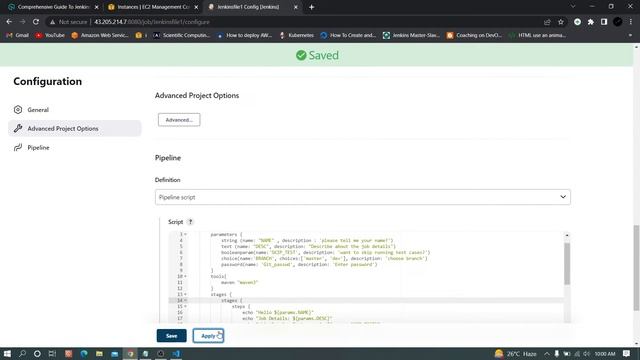Collapse the tools block fold arrow at line 10

point(185,276)
